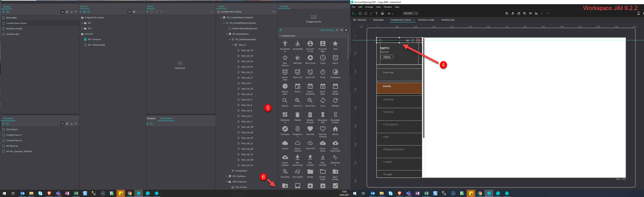Open the zoom percentage dropdown
Image resolution: width=644 pixels, height=197 pixels.
pyautogui.click(x=416, y=13)
